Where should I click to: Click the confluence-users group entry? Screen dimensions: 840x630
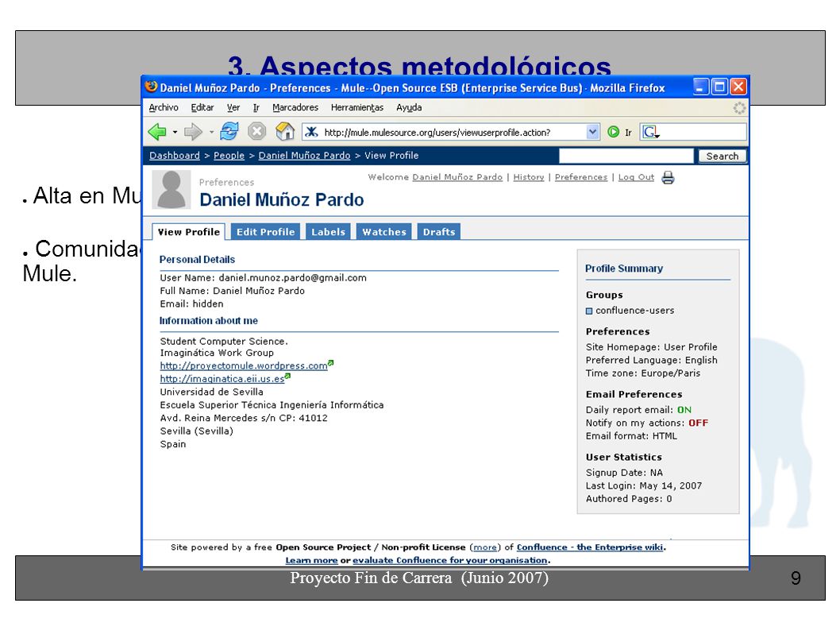tap(635, 311)
